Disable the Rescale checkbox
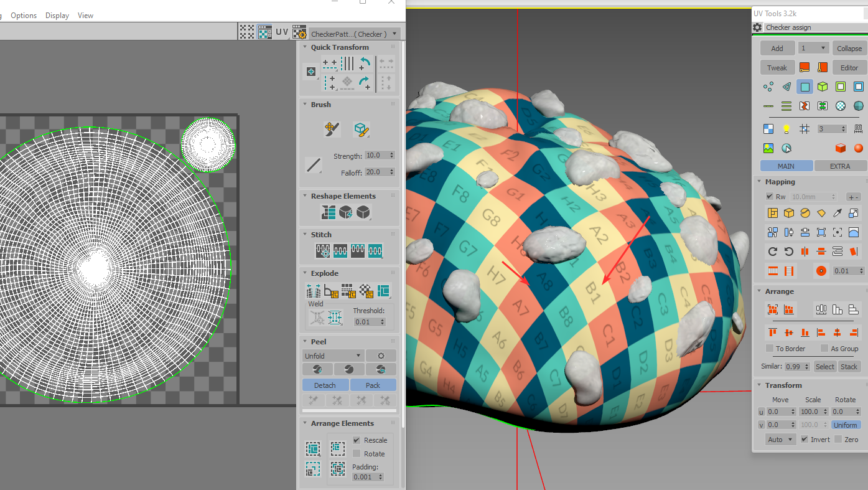This screenshot has width=868, height=490. (x=357, y=440)
